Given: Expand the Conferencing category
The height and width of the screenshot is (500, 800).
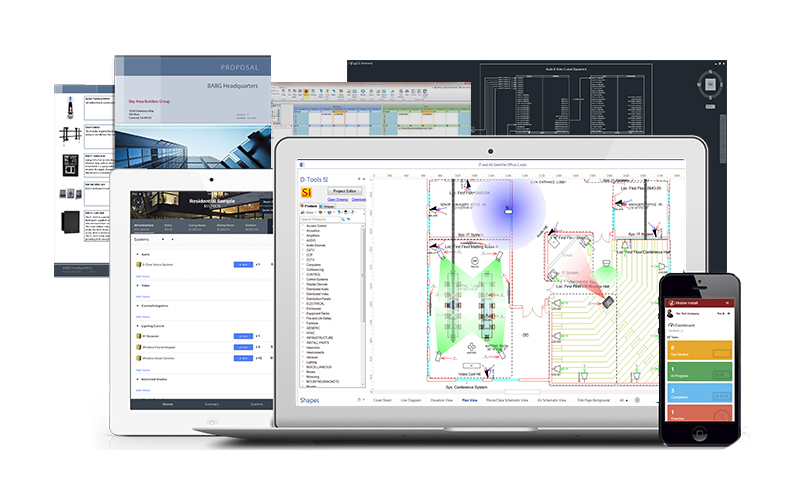Looking at the screenshot, I should coord(314,269).
